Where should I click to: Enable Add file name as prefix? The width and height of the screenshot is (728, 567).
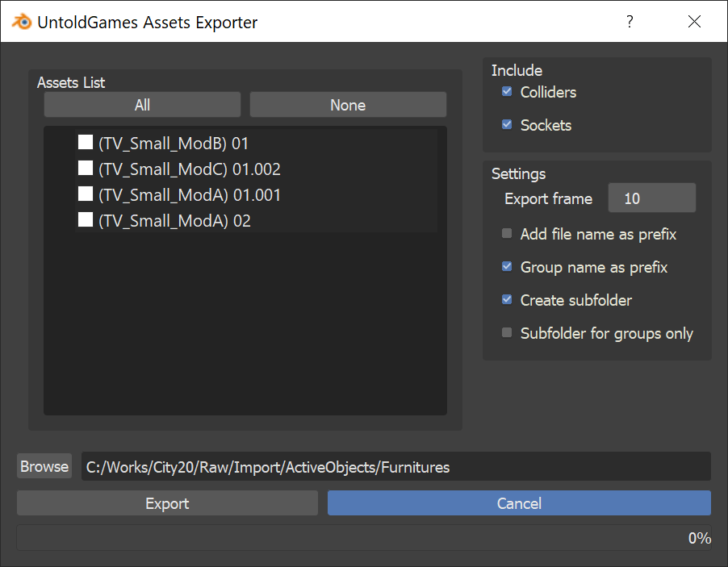click(507, 234)
